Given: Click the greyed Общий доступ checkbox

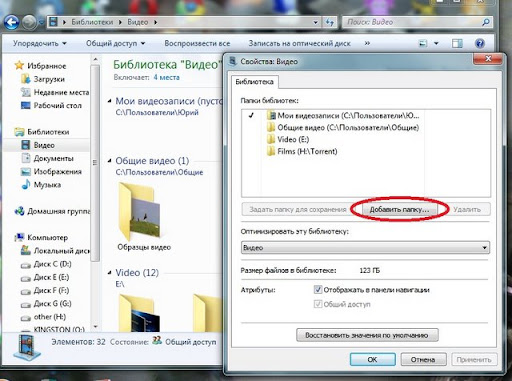Looking at the screenshot, I should [318, 304].
